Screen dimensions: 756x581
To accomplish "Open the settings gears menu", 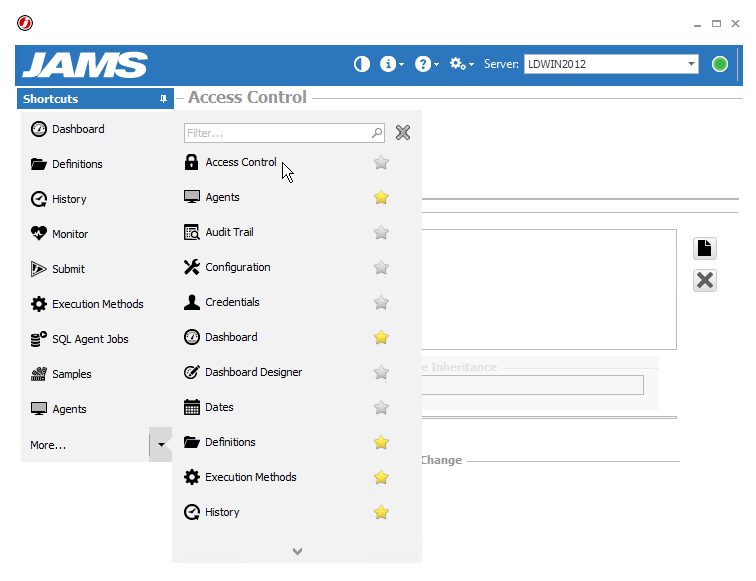I will click(x=460, y=64).
